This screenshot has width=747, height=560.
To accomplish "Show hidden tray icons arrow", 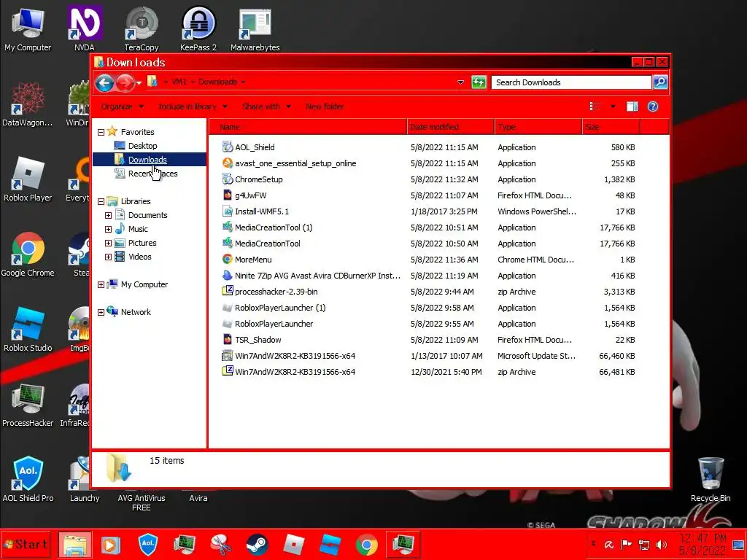I will point(593,544).
